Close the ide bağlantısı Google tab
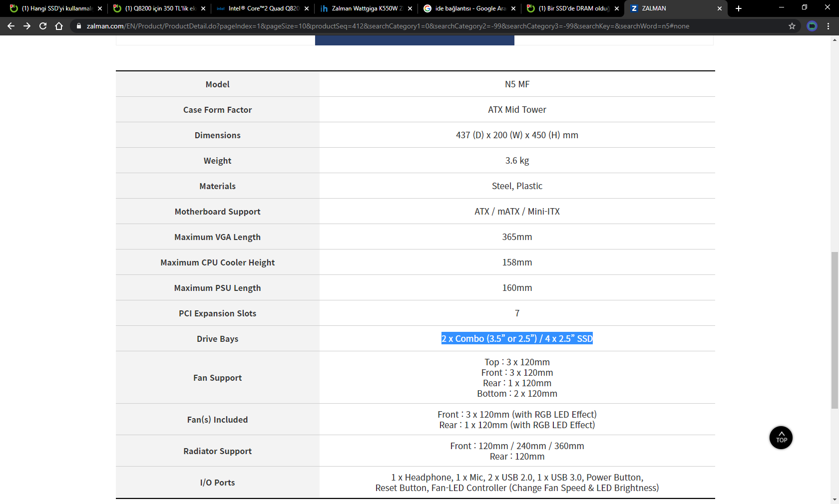The width and height of the screenshot is (839, 504). [x=513, y=8]
